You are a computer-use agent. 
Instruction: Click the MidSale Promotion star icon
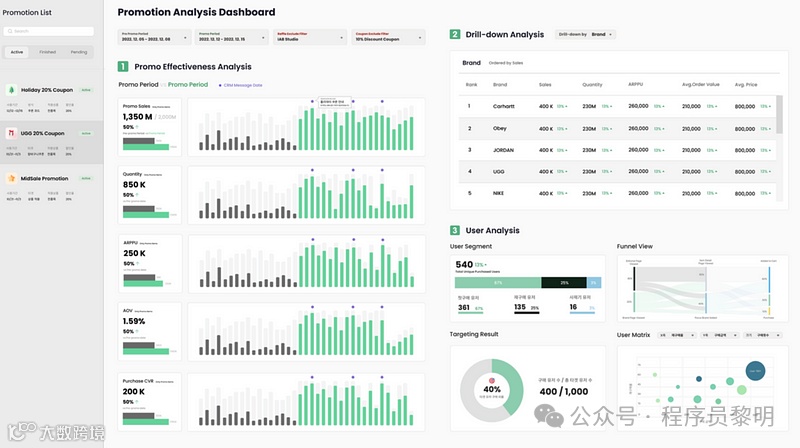(11, 179)
